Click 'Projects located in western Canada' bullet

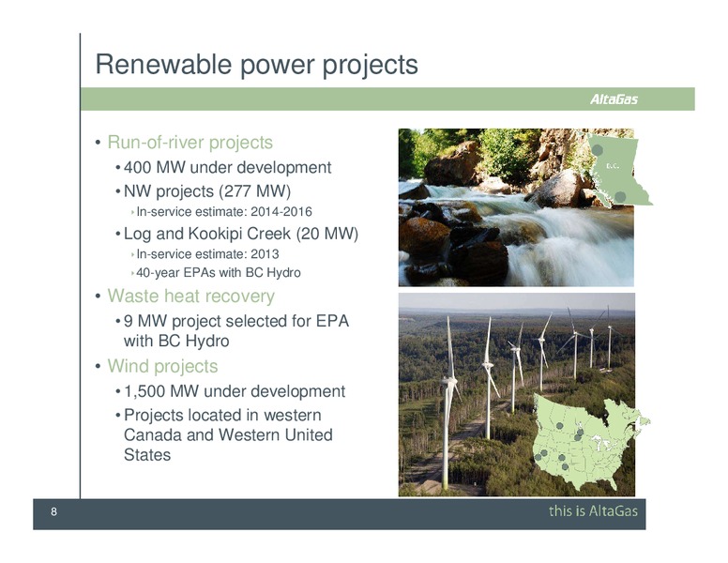[228, 434]
